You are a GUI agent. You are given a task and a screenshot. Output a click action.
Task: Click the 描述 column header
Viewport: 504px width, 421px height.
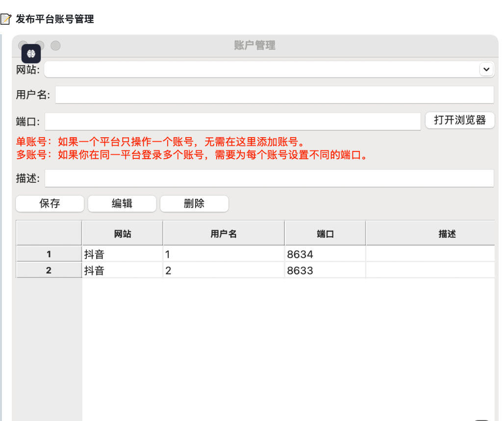pyautogui.click(x=447, y=234)
